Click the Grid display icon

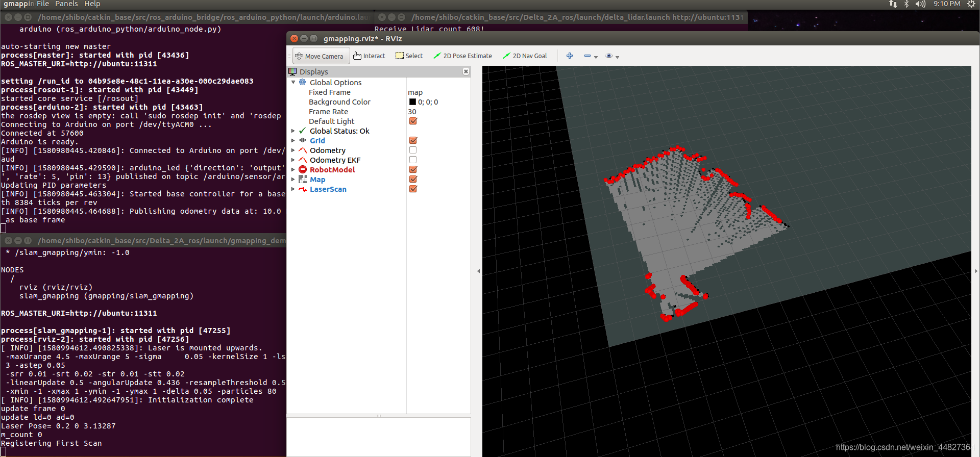303,140
